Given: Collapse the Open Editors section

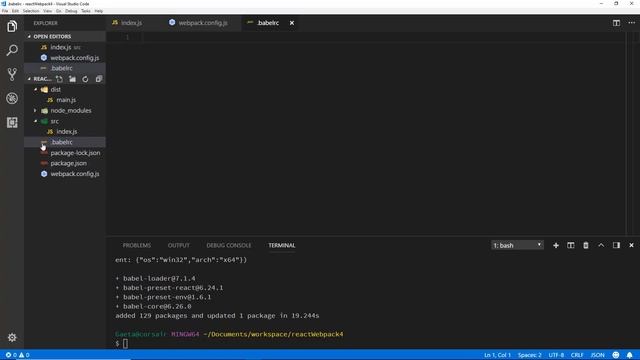Looking at the screenshot, I should [64, 36].
